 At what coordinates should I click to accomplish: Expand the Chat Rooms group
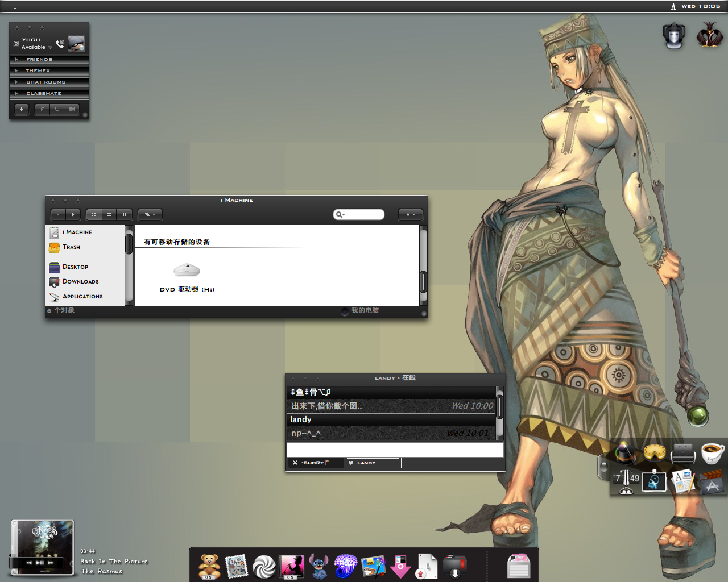pyautogui.click(x=49, y=82)
